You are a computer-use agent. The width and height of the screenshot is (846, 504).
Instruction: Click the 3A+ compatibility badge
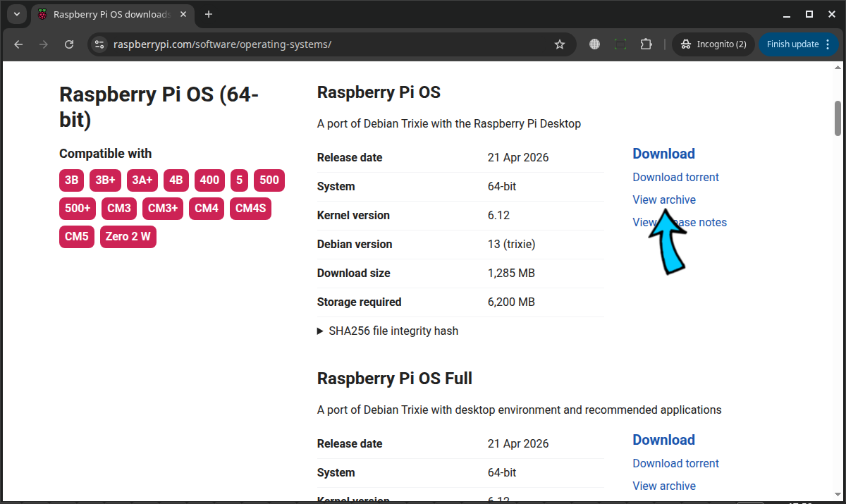point(142,180)
